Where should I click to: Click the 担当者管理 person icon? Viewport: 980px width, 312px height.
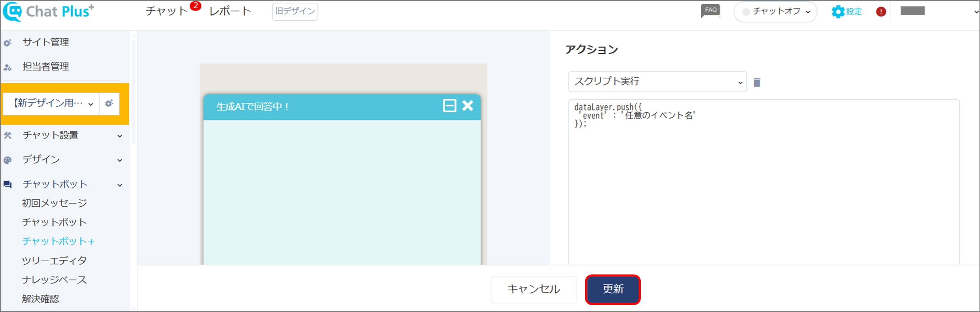(8, 67)
